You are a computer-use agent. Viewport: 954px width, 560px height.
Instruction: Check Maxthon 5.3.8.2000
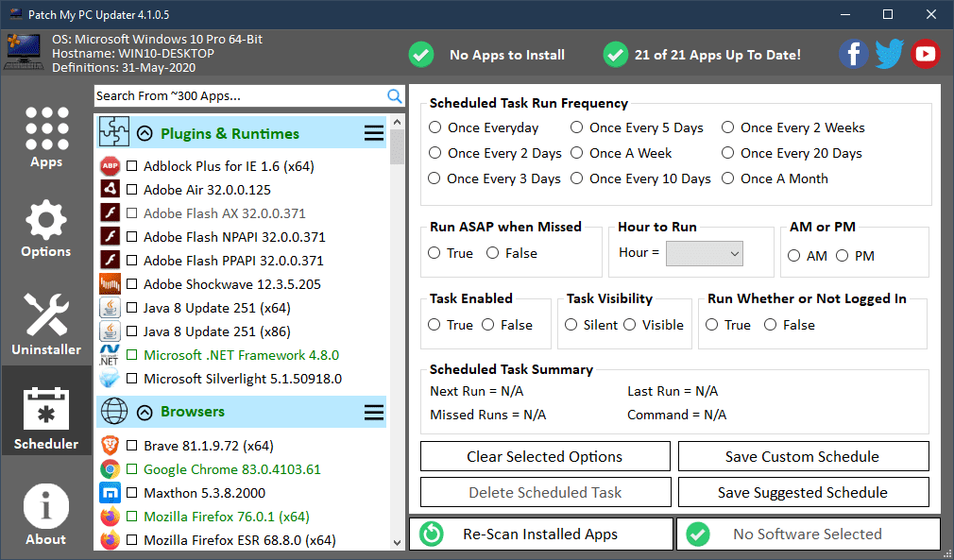pos(131,493)
